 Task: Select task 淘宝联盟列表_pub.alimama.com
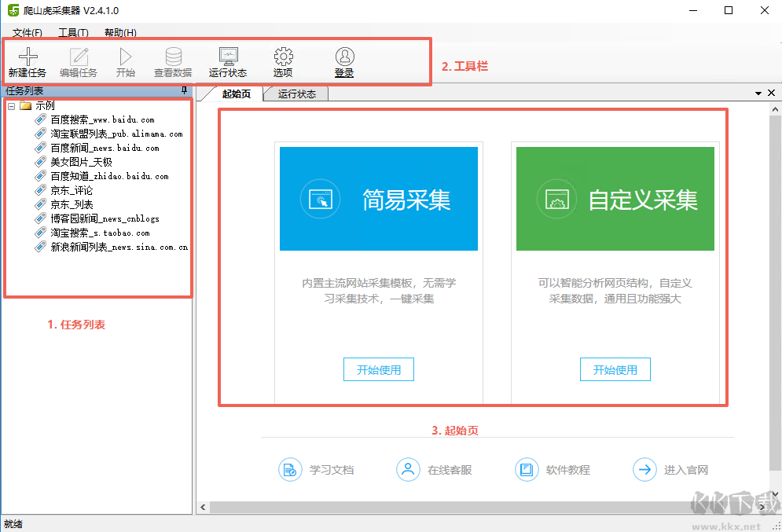(116, 134)
